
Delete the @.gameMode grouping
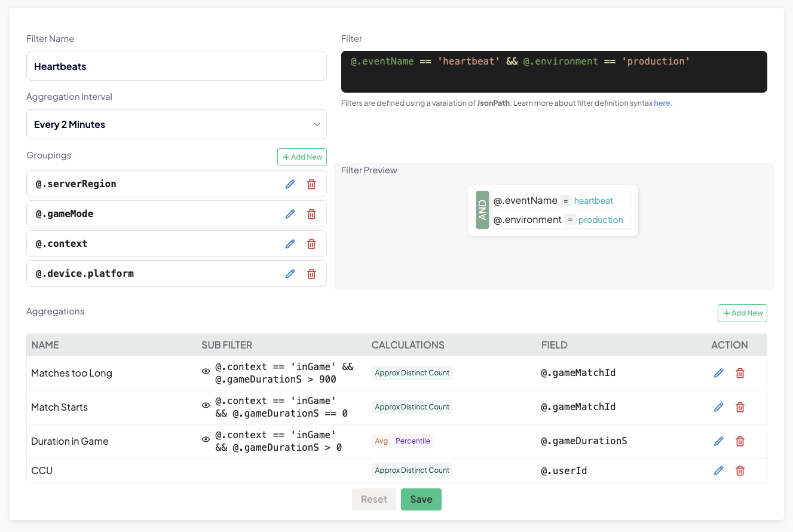click(x=311, y=214)
